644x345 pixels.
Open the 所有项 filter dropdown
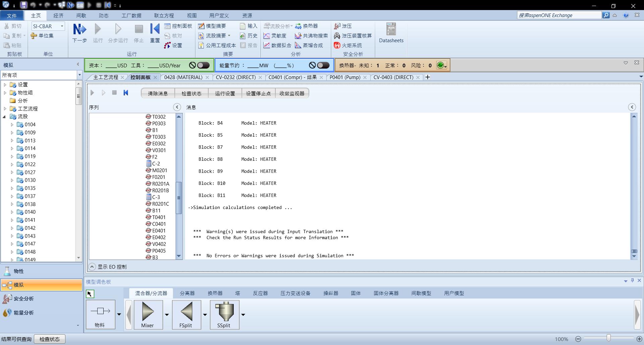coord(79,75)
